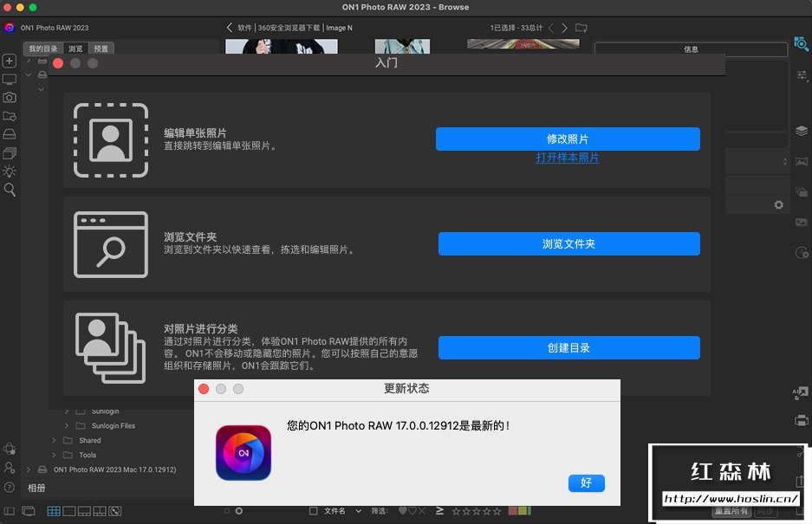Screen dimensions: 812x524
Task: Set star rating filter to five stars
Action: (x=497, y=511)
